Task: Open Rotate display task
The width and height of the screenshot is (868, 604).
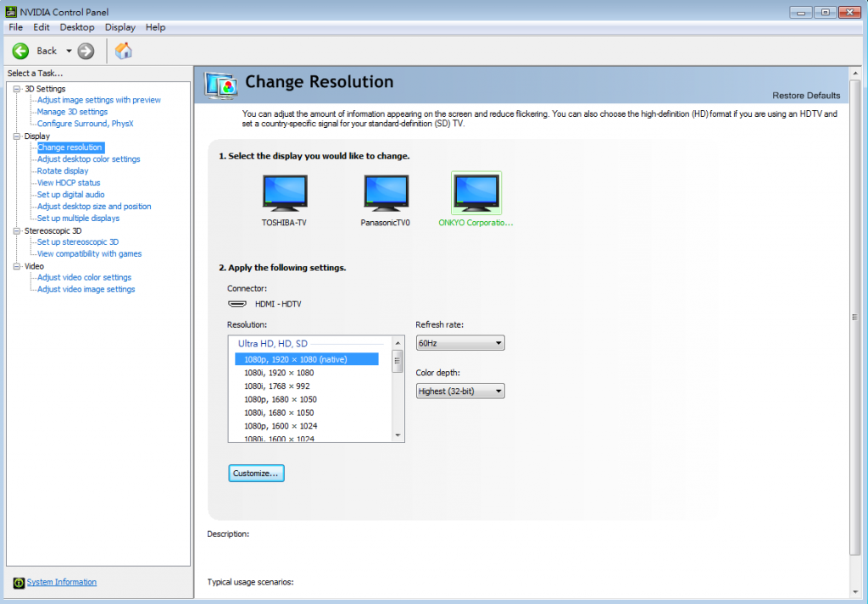Action: (63, 171)
